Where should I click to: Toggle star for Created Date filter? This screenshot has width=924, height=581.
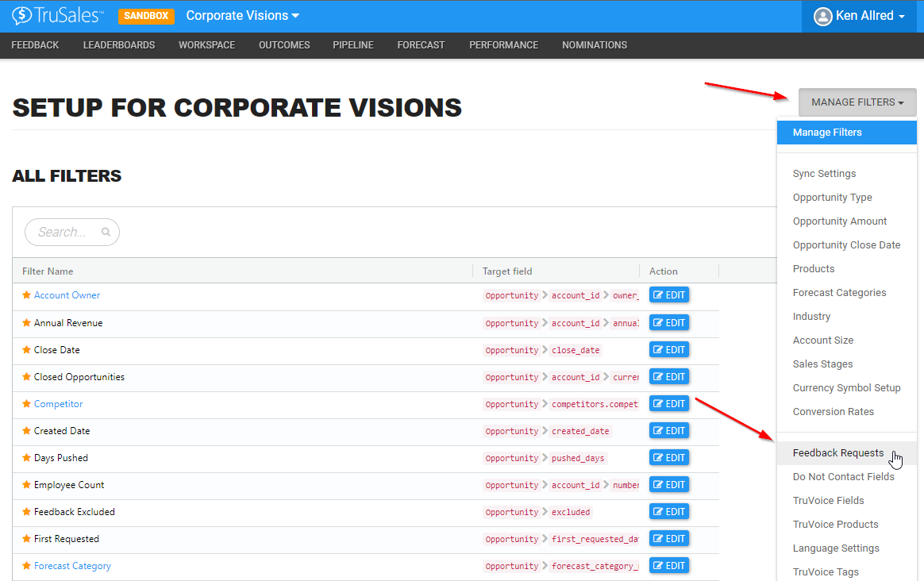click(26, 431)
